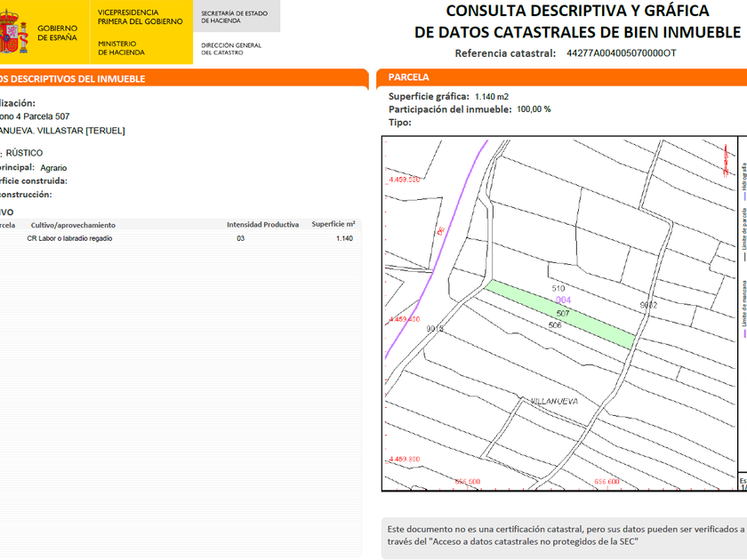Image resolution: width=747 pixels, height=560 pixels.
Task: Click the intensity value 03 cell
Action: pos(241,238)
